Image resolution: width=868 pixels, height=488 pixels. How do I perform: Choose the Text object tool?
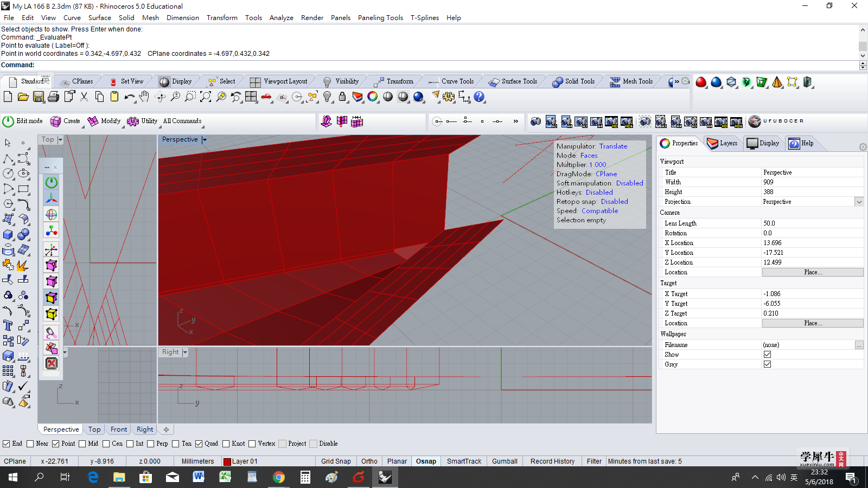(x=8, y=325)
